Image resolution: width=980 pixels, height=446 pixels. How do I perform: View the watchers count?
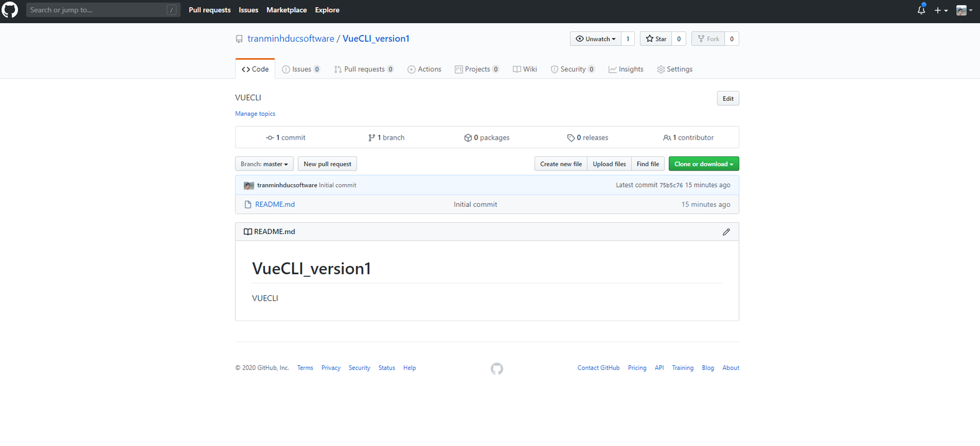pyautogui.click(x=628, y=39)
